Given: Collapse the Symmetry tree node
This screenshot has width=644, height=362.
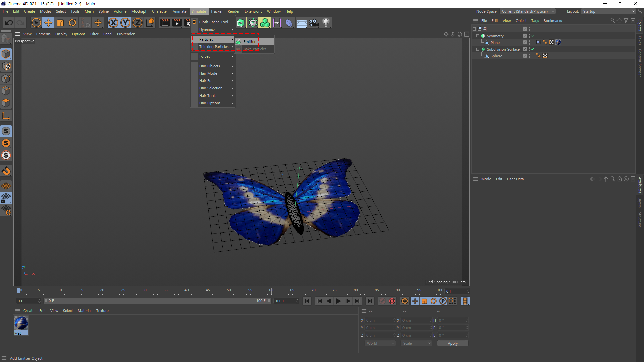Looking at the screenshot, I should [478, 36].
